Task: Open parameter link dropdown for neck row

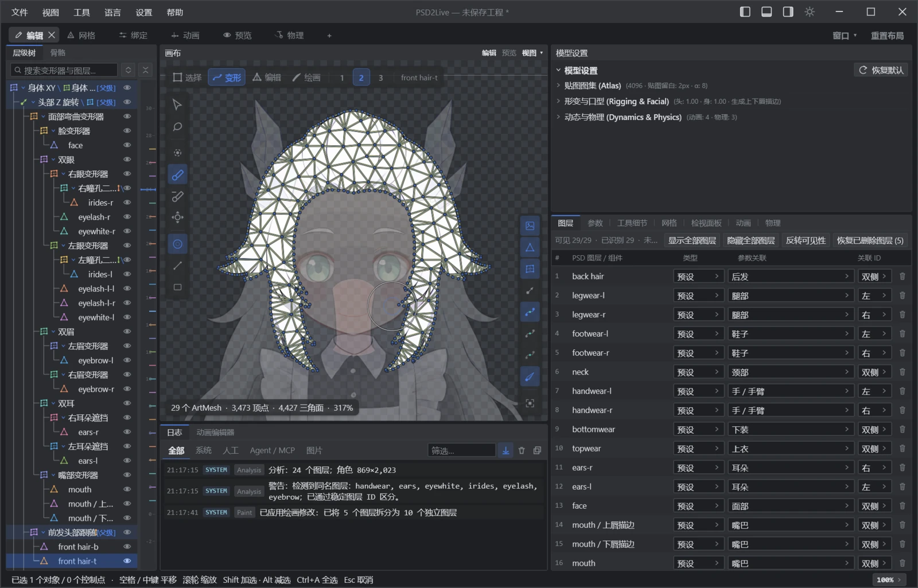Action: [790, 372]
